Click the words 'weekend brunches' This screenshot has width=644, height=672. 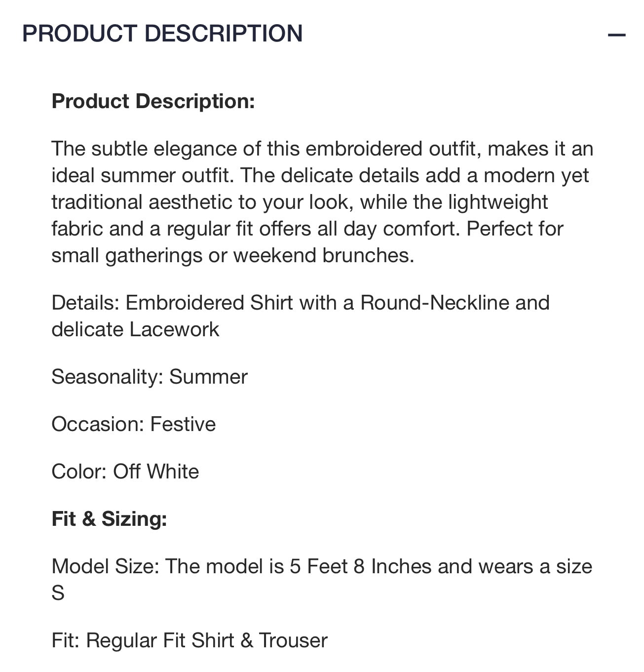pyautogui.click(x=323, y=255)
